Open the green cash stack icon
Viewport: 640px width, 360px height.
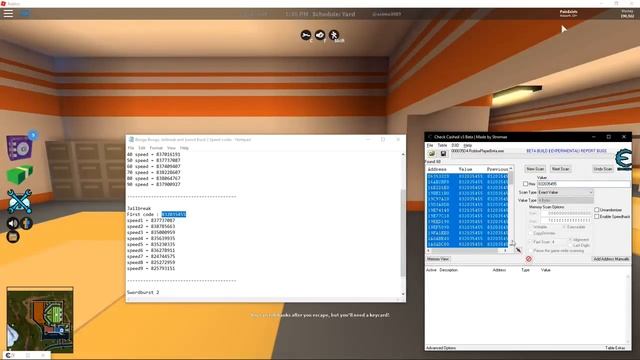pos(19,175)
